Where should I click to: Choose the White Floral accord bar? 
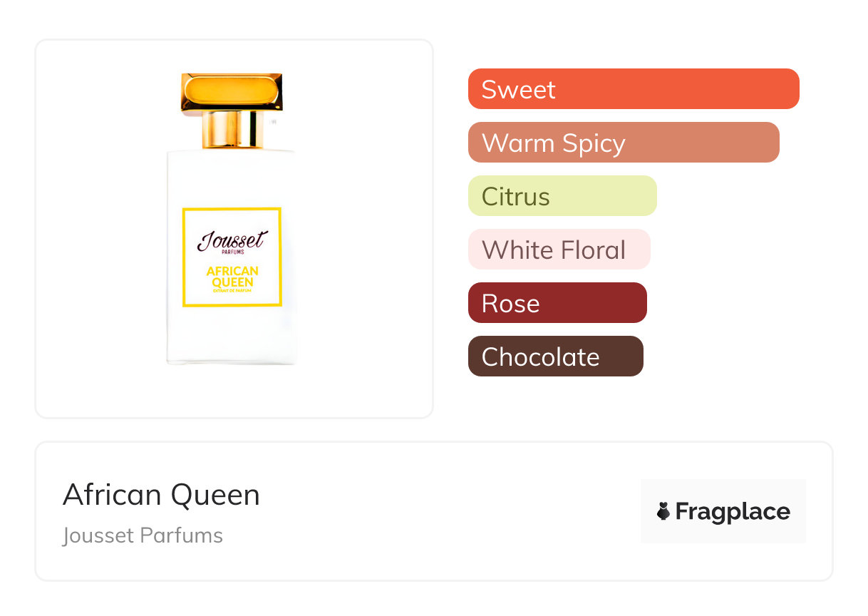tap(559, 250)
